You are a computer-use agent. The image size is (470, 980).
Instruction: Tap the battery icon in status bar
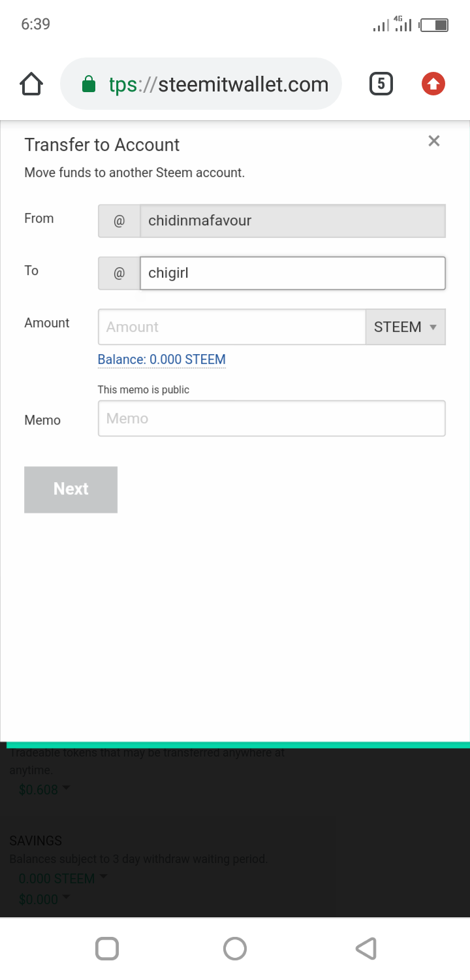click(434, 25)
